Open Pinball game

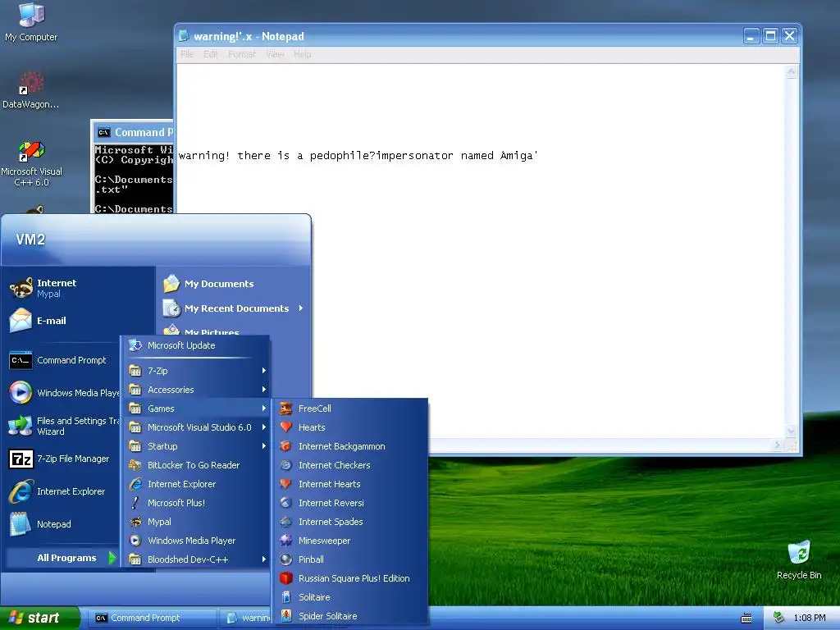click(349, 559)
